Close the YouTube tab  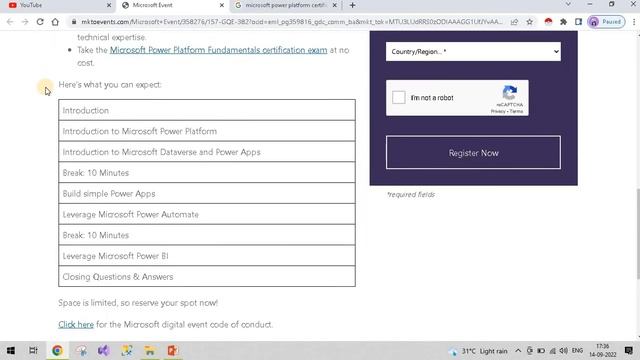[109, 5]
